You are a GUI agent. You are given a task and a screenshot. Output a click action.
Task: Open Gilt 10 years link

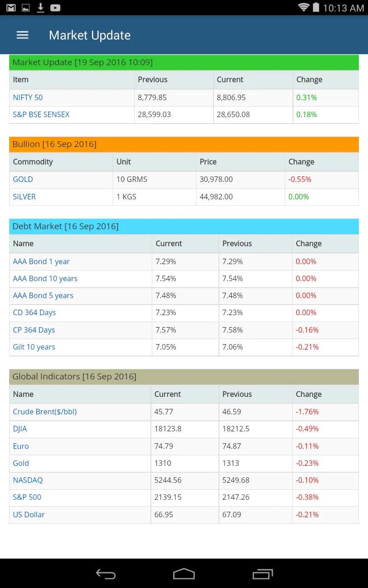[34, 347]
